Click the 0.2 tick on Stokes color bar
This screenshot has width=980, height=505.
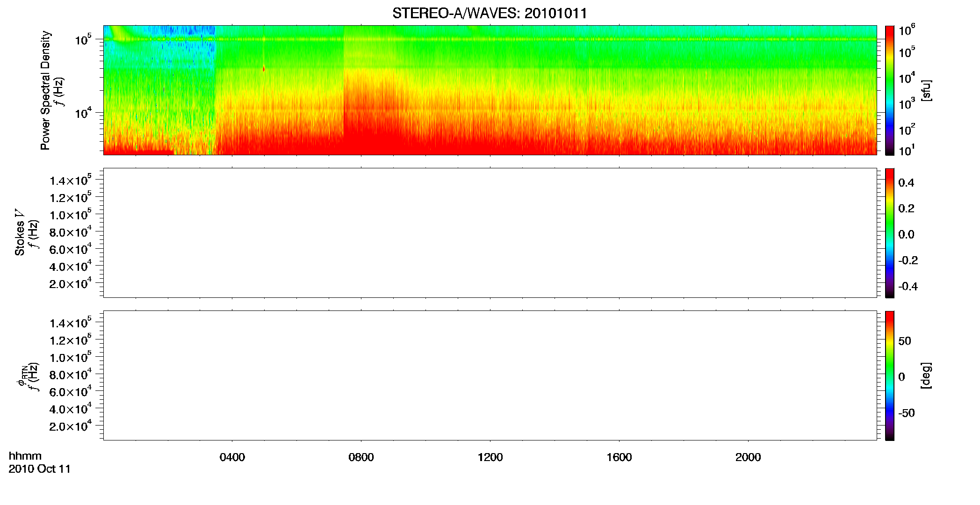pos(906,209)
